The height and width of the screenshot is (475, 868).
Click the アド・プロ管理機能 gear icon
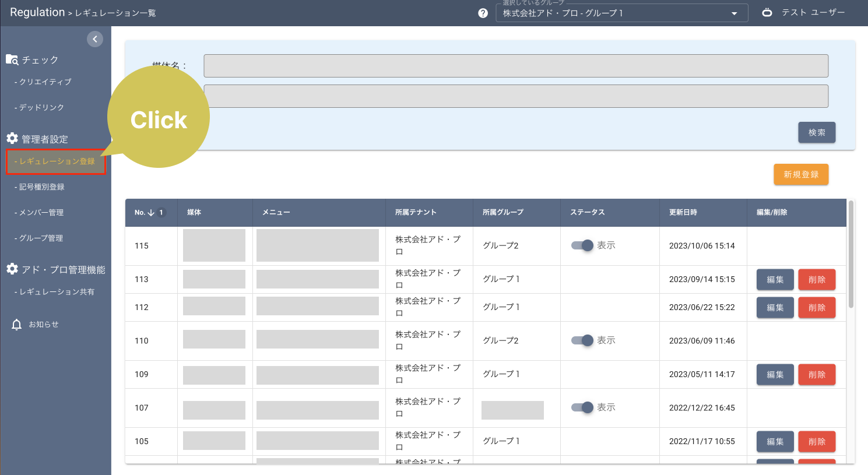point(12,269)
